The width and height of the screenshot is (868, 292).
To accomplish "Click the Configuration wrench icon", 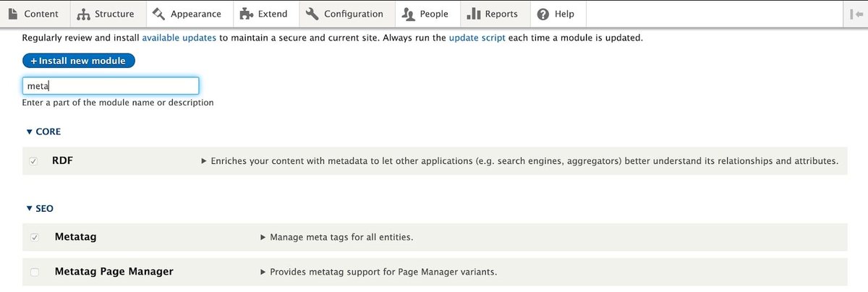I will 312,14.
